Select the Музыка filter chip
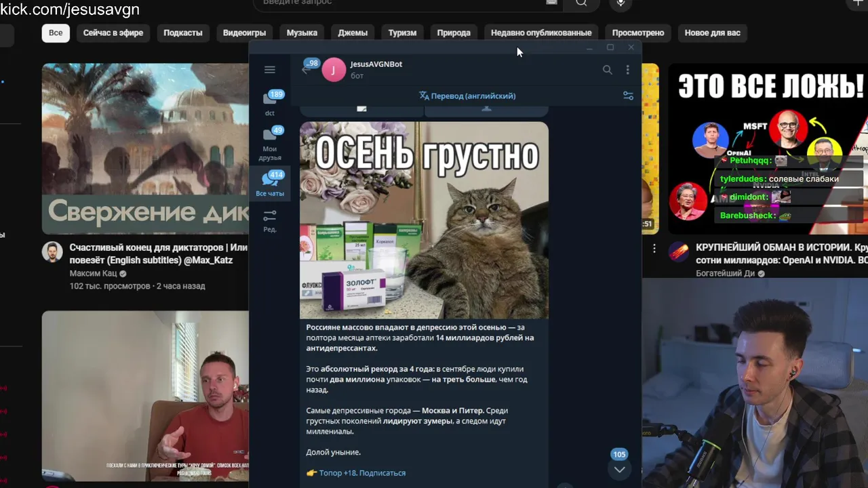This screenshot has width=868, height=488. pos(302,33)
